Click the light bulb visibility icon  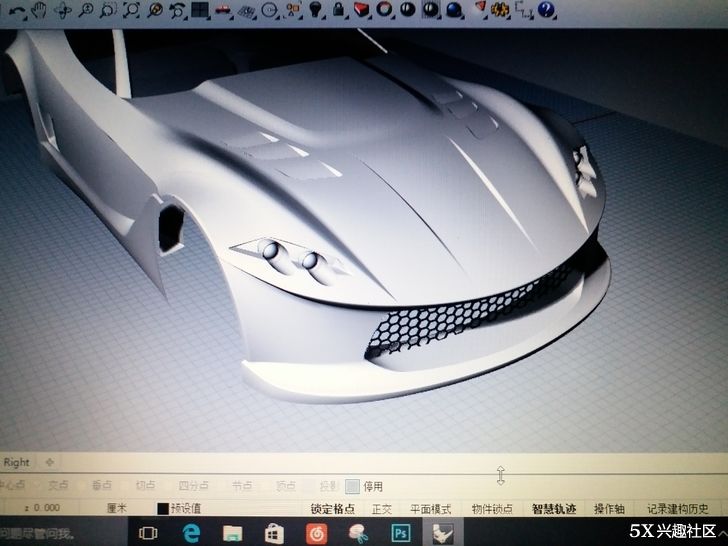click(x=315, y=10)
